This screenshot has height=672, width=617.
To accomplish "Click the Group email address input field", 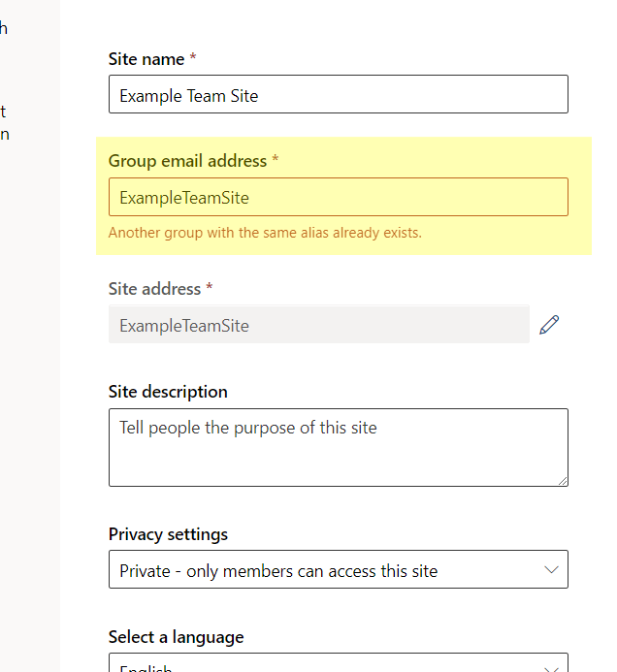I will coord(339,197).
